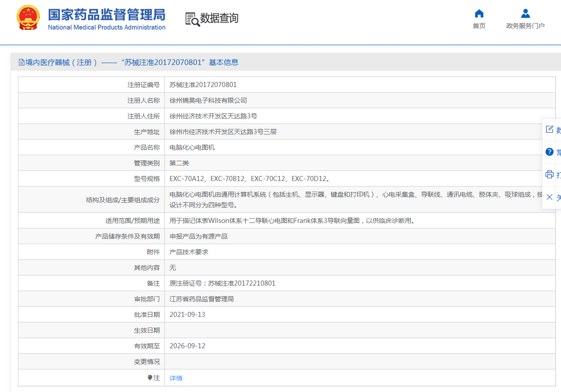Screen dimensions: 561x392
Task: Click the 有效期至 field label
Action: tap(147, 346)
